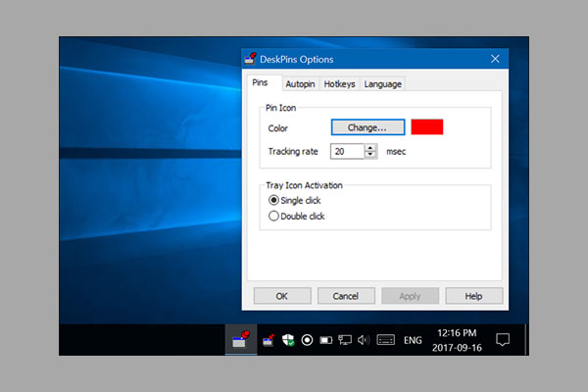This screenshot has width=588, height=392.
Task: Increase tracking rate with up arrow
Action: (x=369, y=148)
